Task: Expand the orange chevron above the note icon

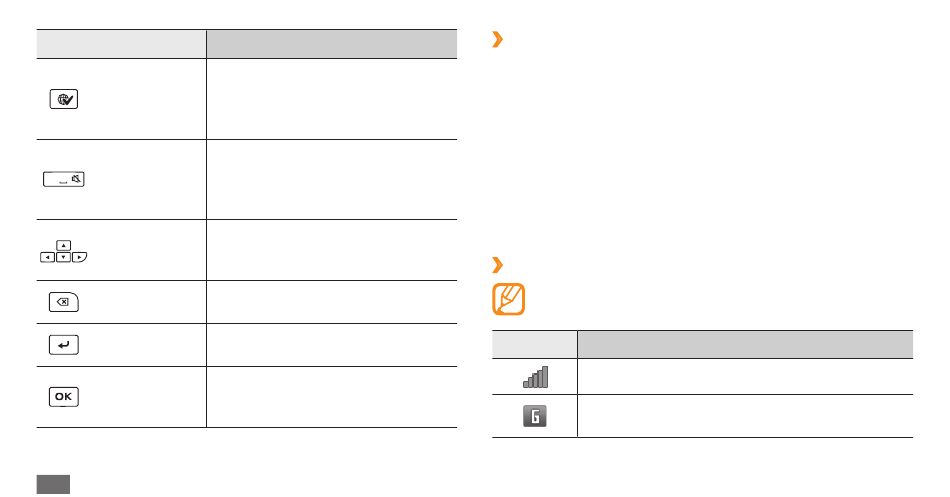Action: pos(497,265)
